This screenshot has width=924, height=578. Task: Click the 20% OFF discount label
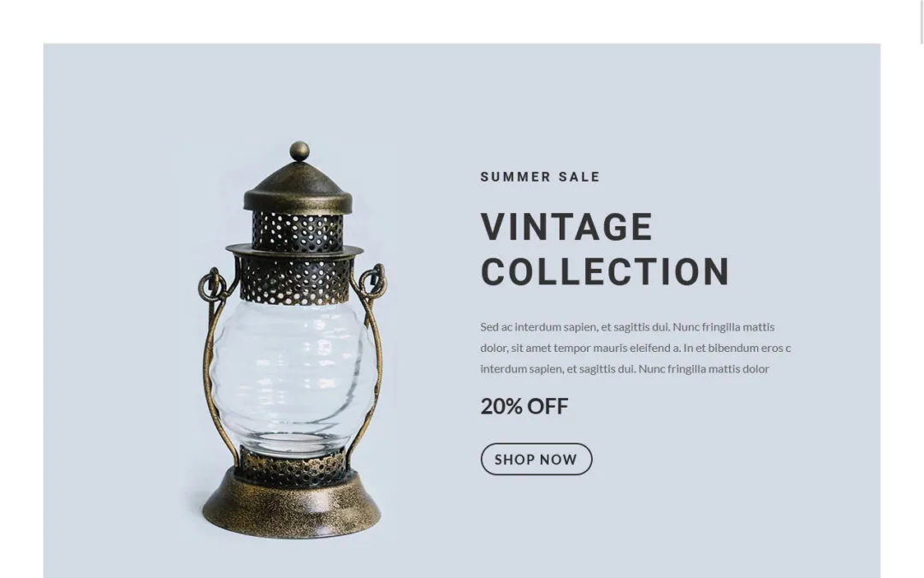pyautogui.click(x=524, y=407)
